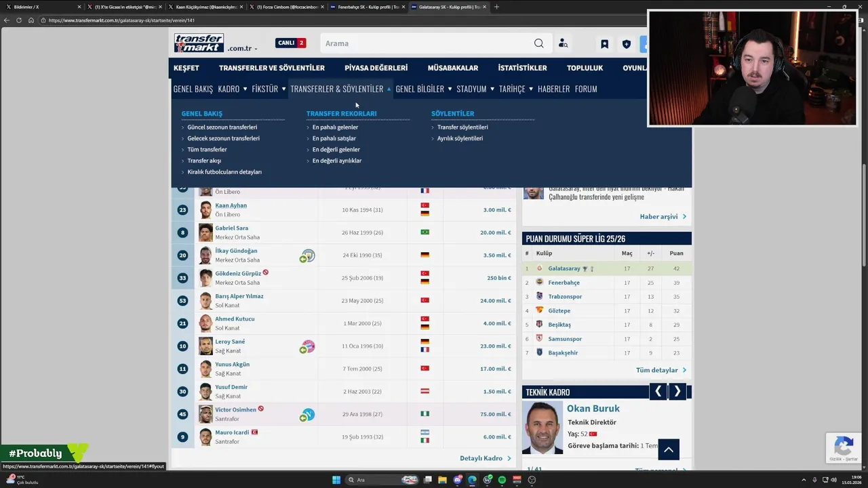Image resolution: width=868 pixels, height=488 pixels.
Task: Expand the FİKSTÜR submenu arrow
Action: point(283,89)
